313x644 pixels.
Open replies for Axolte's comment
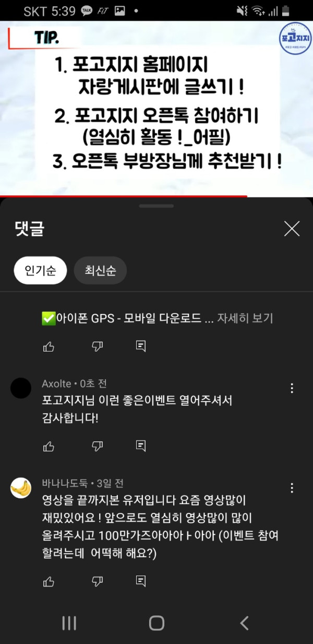pos(140,446)
